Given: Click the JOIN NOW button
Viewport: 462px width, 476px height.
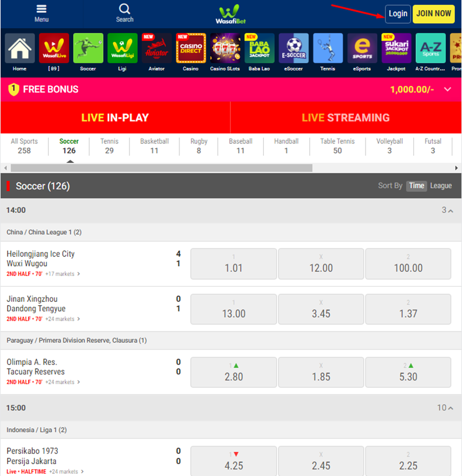Looking at the screenshot, I should (x=434, y=14).
